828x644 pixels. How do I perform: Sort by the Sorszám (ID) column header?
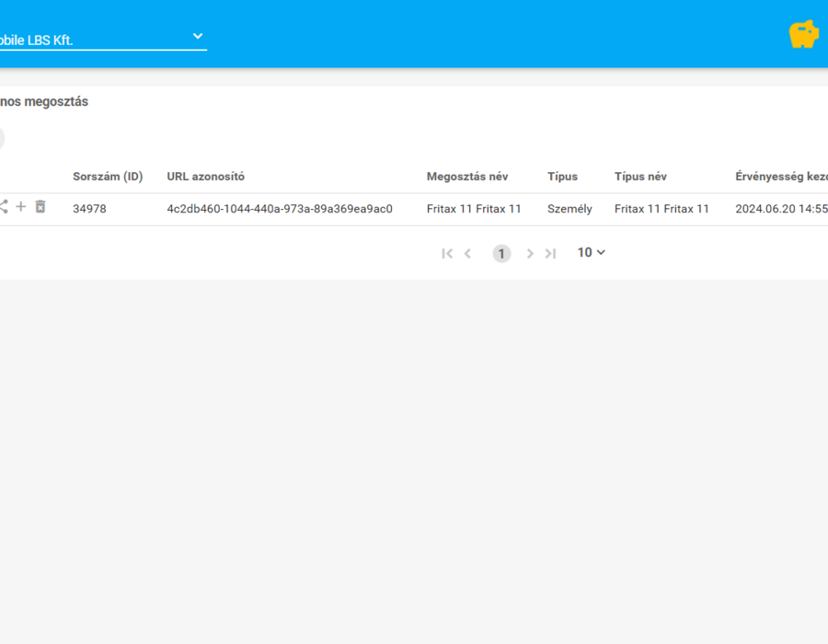pos(108,177)
